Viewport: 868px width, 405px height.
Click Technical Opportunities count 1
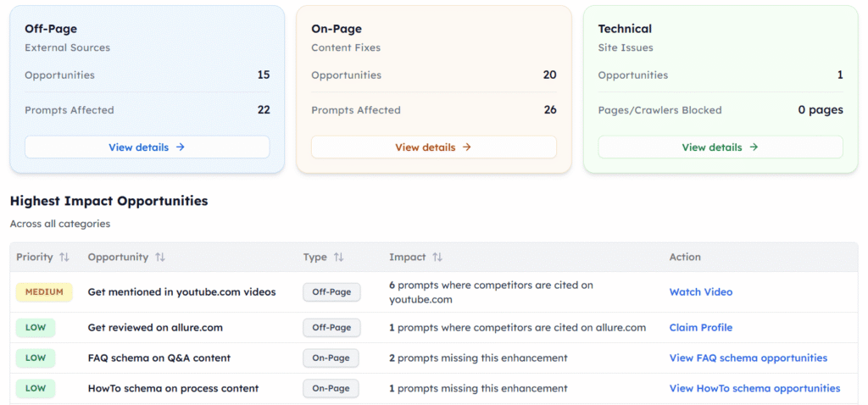(x=840, y=75)
